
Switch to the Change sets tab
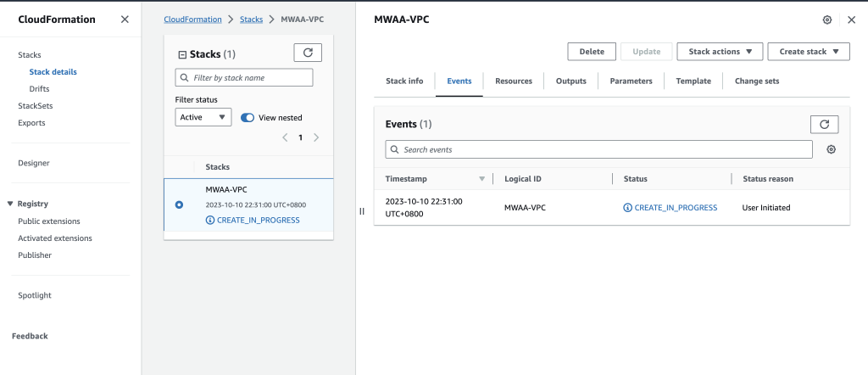tap(757, 81)
